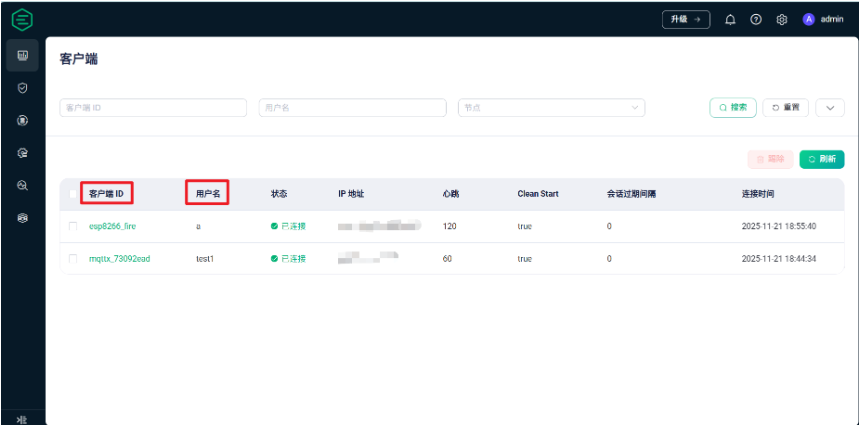Click the 用户名 column header
Screen dimensions: 859x425
click(208, 194)
